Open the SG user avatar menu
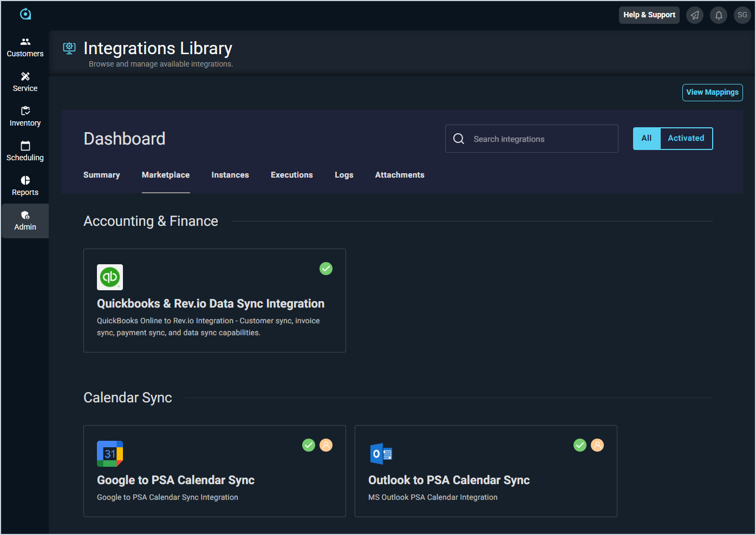This screenshot has height=535, width=756. coord(742,15)
